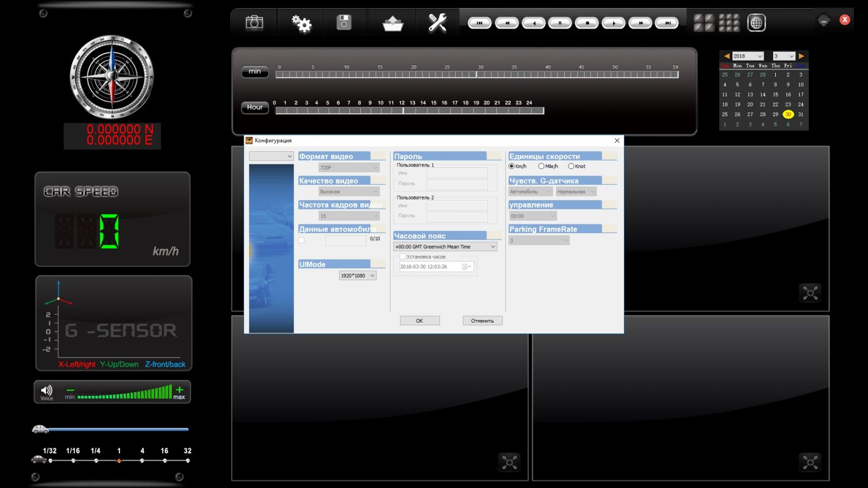
Task: Open the time zone dropdown
Action: pyautogui.click(x=445, y=247)
